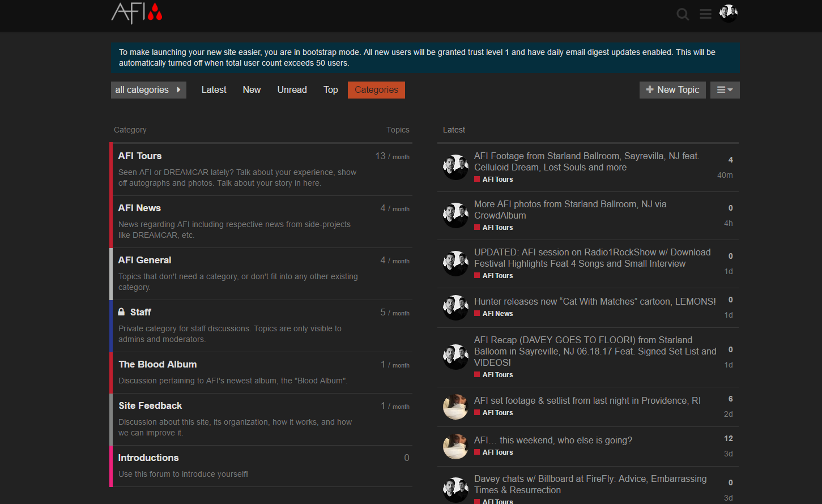Open AFI Recap DAVEY GOES TO FLOOR topic
Screen dimensions: 822x504
point(595,351)
